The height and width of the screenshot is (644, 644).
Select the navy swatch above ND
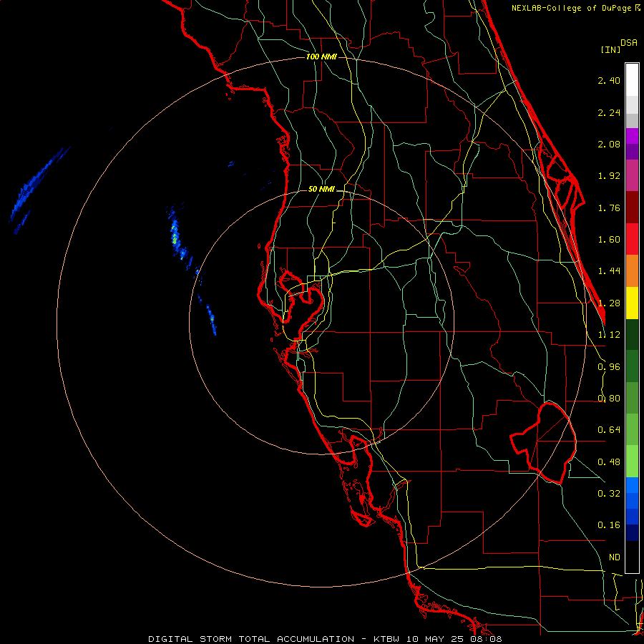632,533
